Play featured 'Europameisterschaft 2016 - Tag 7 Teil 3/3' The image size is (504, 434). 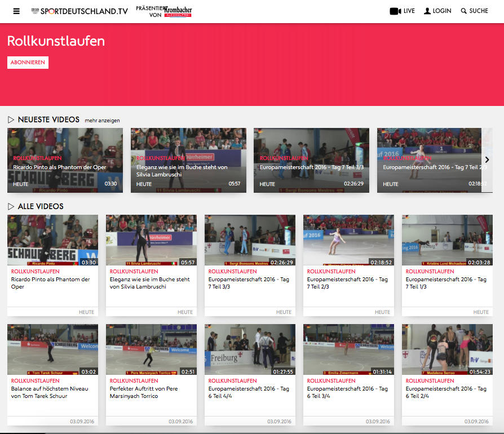point(311,160)
